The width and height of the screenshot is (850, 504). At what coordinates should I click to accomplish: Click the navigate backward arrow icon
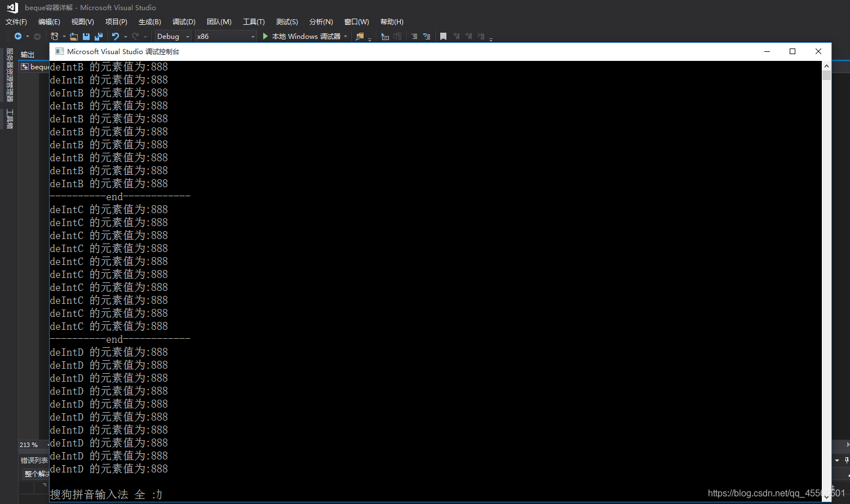pyautogui.click(x=18, y=36)
